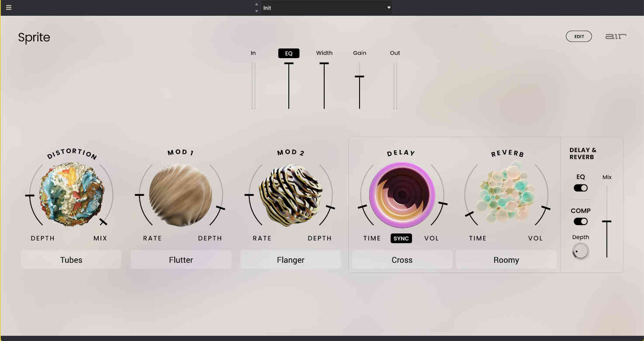Switch to the Width tab
644x341 pixels.
tap(324, 53)
